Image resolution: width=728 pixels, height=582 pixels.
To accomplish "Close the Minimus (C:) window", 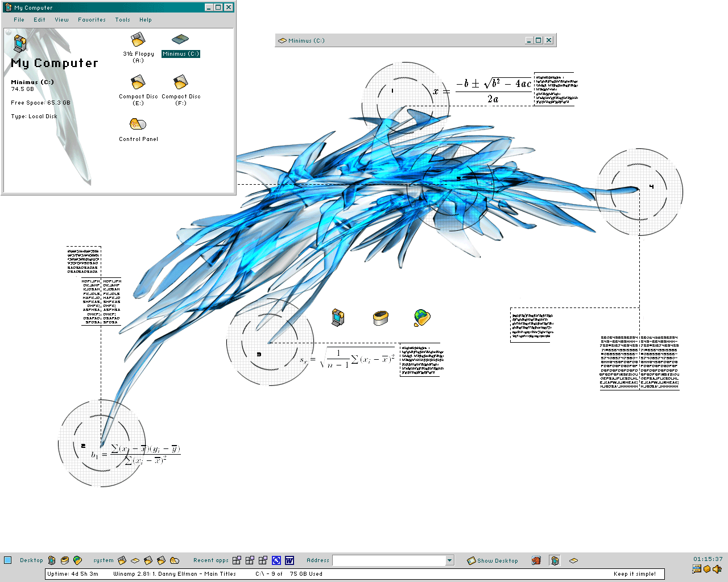I will point(549,40).
